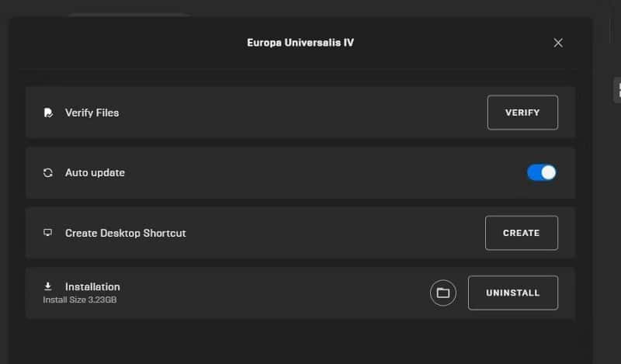621x364 pixels.
Task: Click the VERIFY button
Action: (x=522, y=113)
